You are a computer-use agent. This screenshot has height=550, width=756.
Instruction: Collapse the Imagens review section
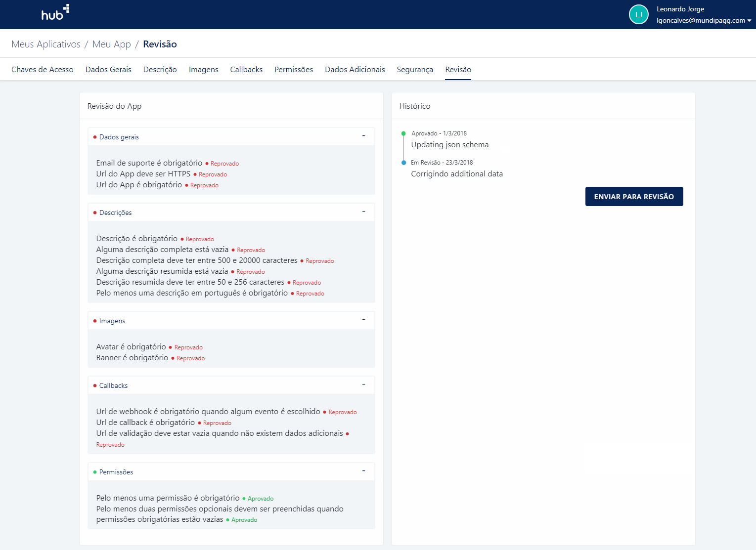coord(363,320)
